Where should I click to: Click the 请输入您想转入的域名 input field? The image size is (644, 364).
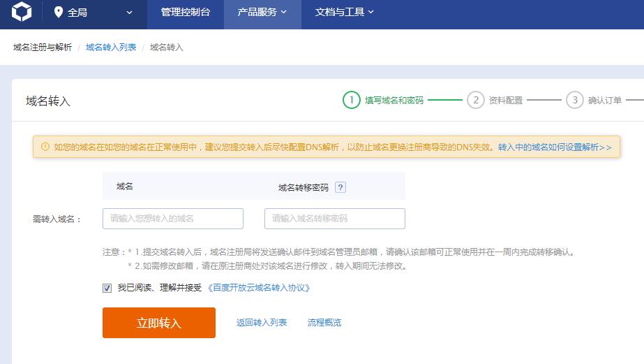173,219
